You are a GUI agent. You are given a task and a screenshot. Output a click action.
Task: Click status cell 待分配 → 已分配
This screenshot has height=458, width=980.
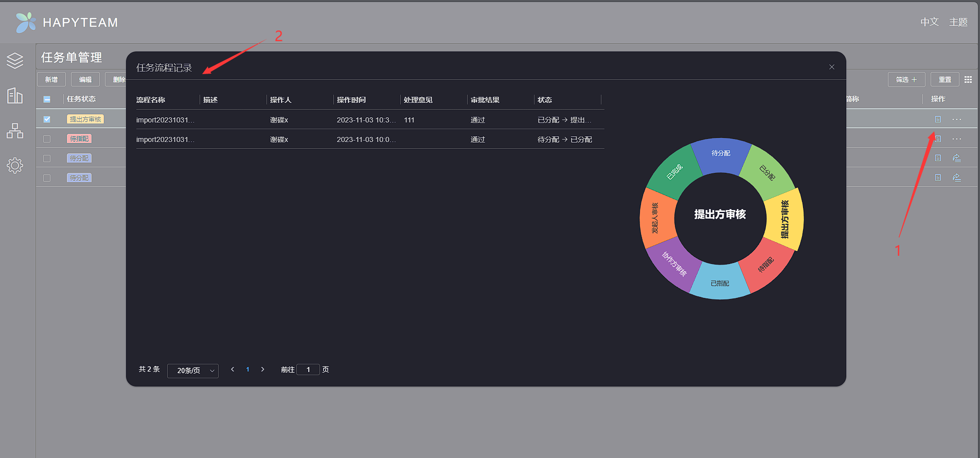tap(565, 139)
